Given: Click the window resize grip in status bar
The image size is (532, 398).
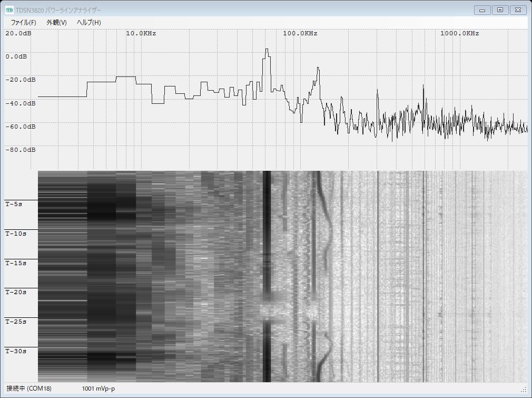Looking at the screenshot, I should pos(524,390).
